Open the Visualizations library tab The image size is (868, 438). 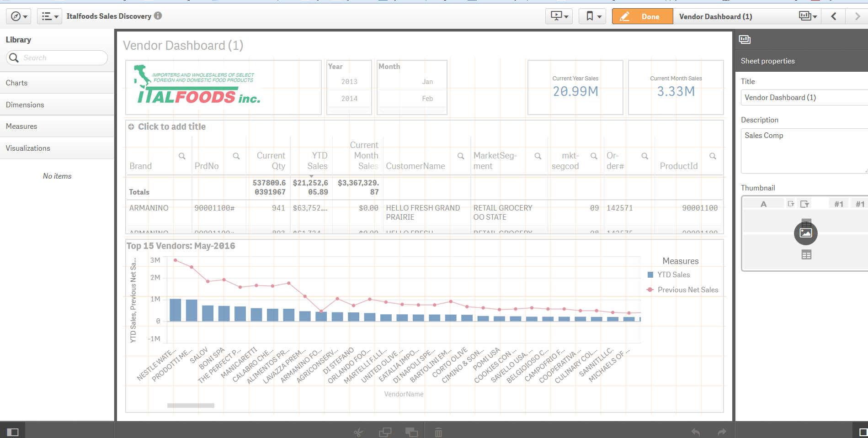pyautogui.click(x=57, y=148)
